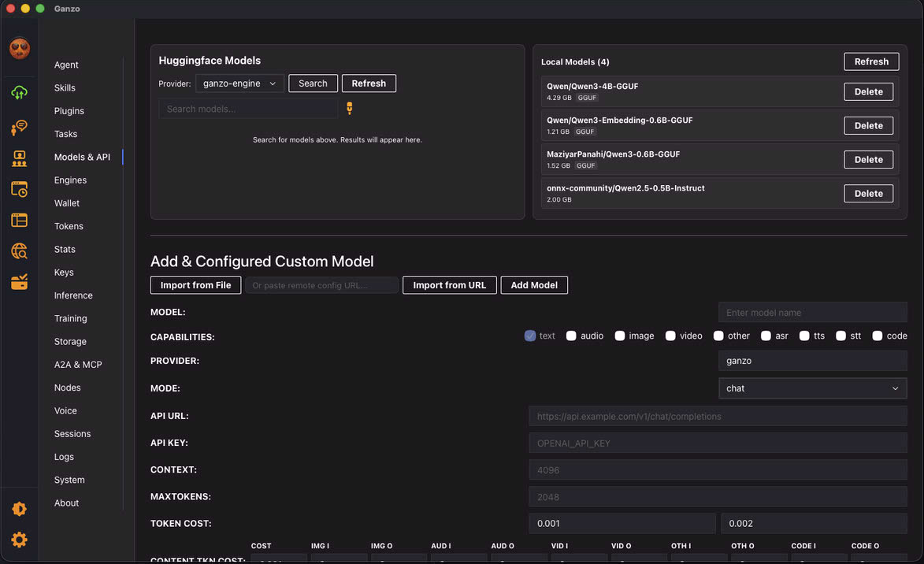The height and width of the screenshot is (564, 924).
Task: Delete the onnx-community Qwen2.5-0.5B-Instruct model
Action: tap(869, 193)
